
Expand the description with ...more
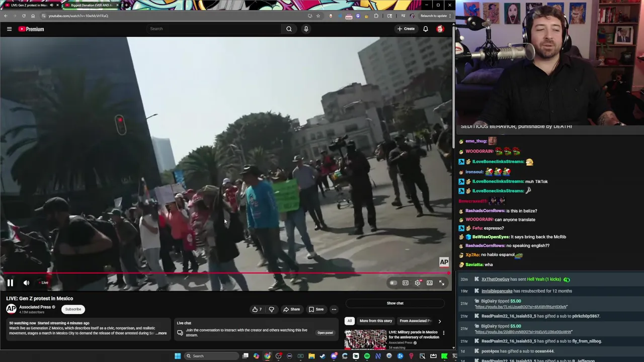click(161, 333)
